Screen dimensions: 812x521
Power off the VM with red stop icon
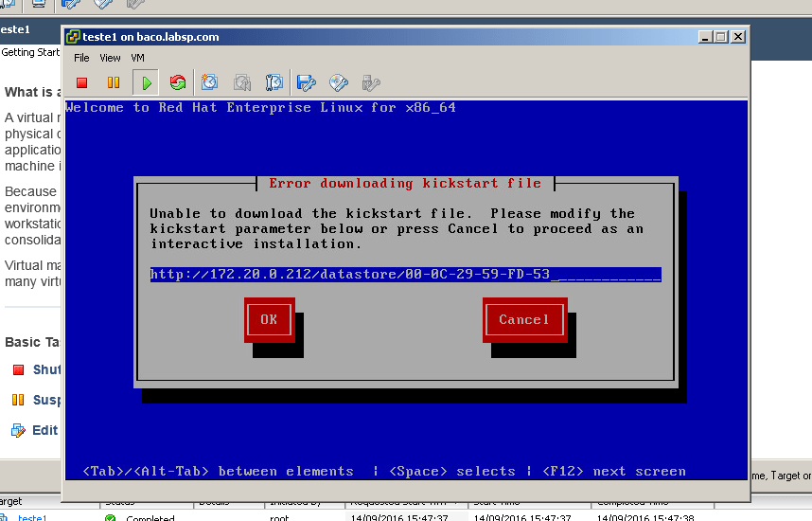click(x=81, y=83)
